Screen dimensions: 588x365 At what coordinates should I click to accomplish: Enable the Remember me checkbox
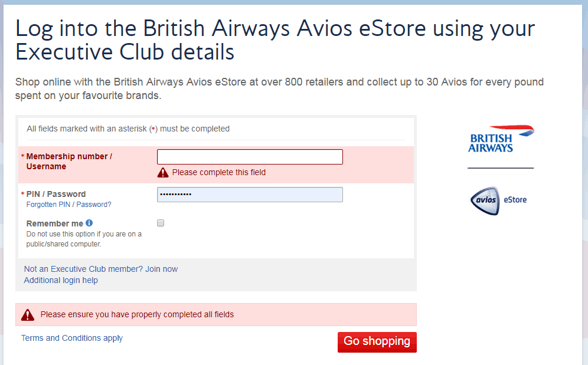click(x=160, y=222)
